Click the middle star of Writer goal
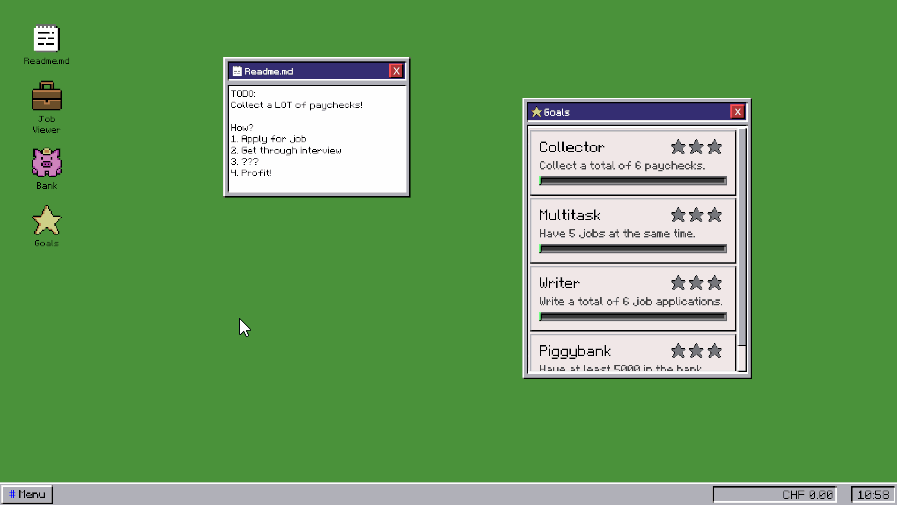The image size is (897, 505). (x=696, y=283)
